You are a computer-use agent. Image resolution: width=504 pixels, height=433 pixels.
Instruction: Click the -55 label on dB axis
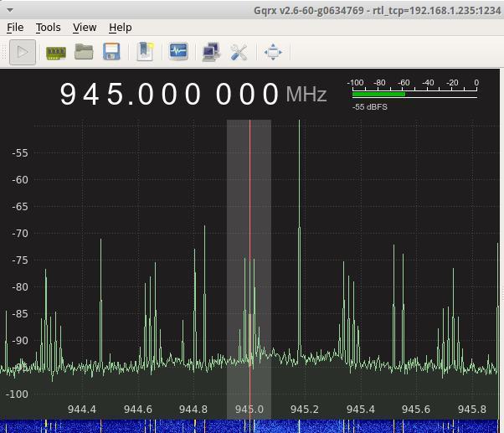pyautogui.click(x=20, y=152)
